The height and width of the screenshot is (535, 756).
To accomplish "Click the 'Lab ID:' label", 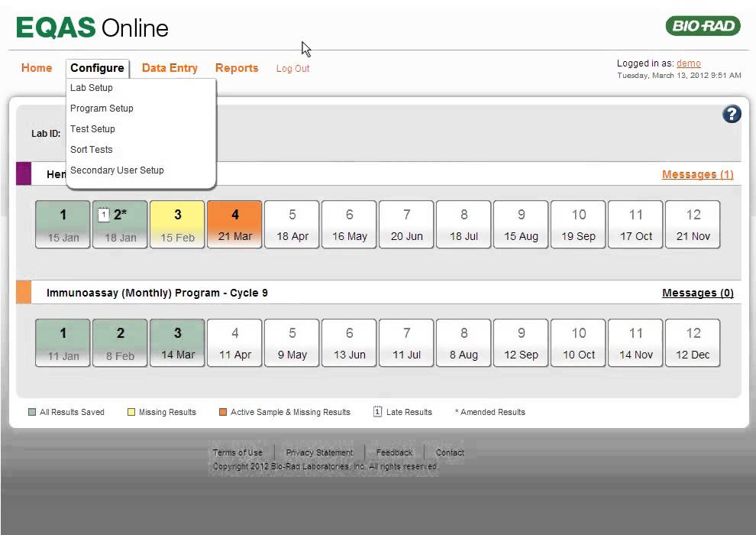I will tap(47, 134).
